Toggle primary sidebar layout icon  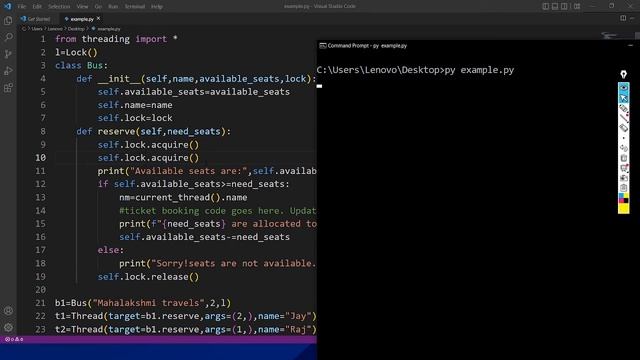click(546, 6)
